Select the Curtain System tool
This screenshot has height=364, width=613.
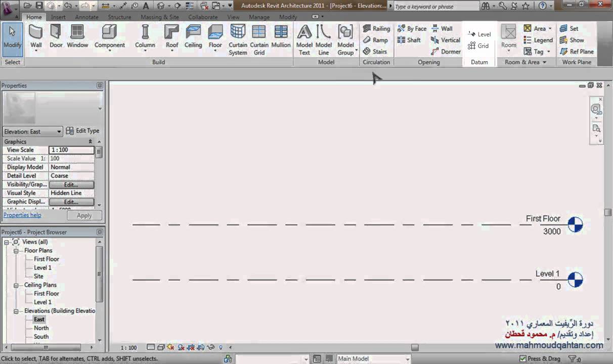pos(238,39)
